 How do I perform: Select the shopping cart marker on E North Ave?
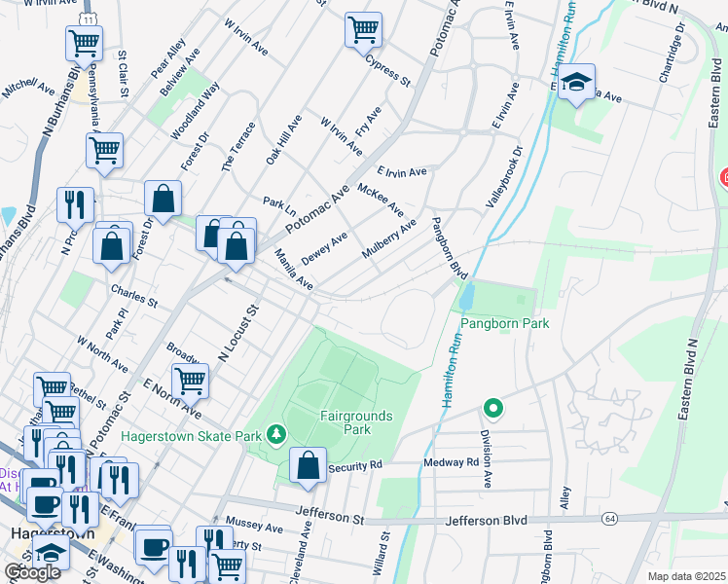(x=190, y=381)
